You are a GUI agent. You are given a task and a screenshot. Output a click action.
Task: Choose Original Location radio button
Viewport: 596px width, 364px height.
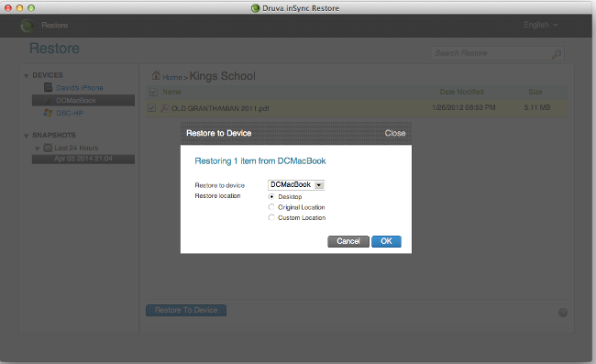(x=271, y=207)
